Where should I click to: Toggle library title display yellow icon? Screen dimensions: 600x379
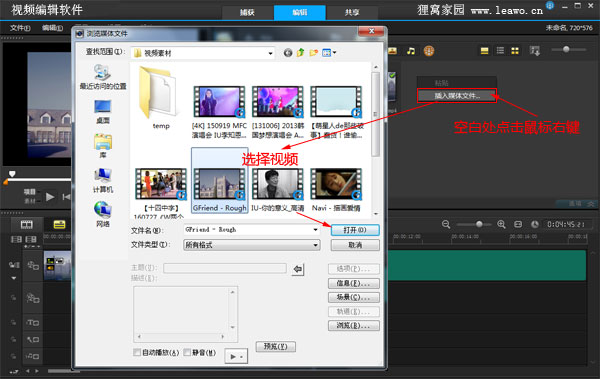tap(484, 51)
